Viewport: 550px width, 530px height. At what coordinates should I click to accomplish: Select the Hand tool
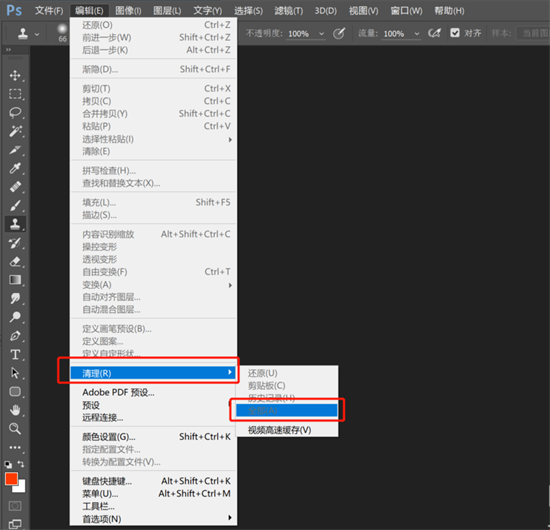15,410
